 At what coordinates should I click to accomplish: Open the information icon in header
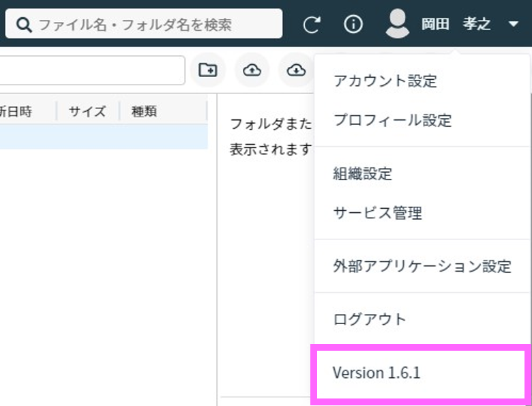(x=353, y=25)
